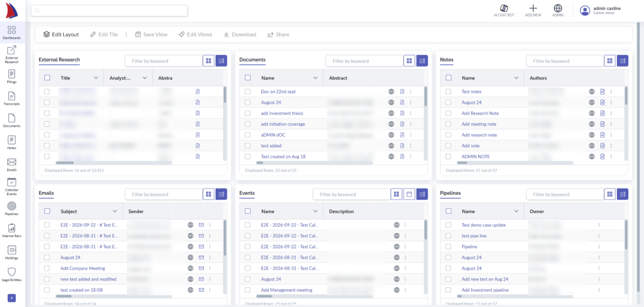
Task: Click keyword filter in Pipelines tile
Action: pos(565,194)
